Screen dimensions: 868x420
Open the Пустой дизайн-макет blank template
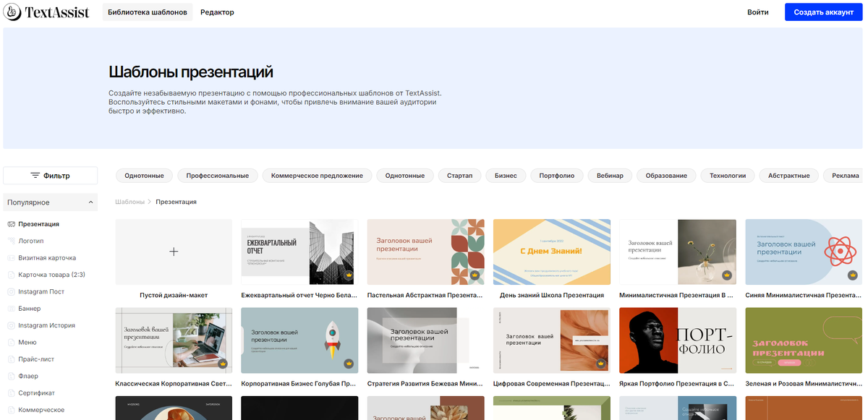pyautogui.click(x=174, y=252)
